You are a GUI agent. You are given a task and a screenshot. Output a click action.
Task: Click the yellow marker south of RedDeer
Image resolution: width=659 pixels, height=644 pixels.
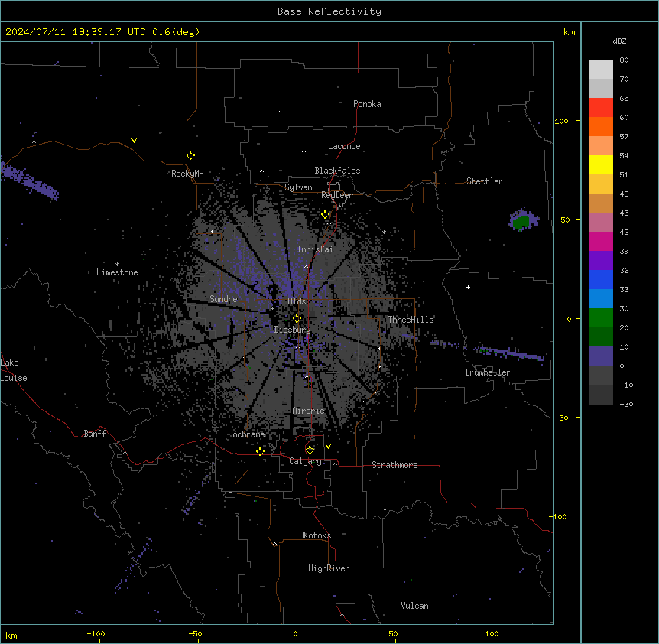326,215
